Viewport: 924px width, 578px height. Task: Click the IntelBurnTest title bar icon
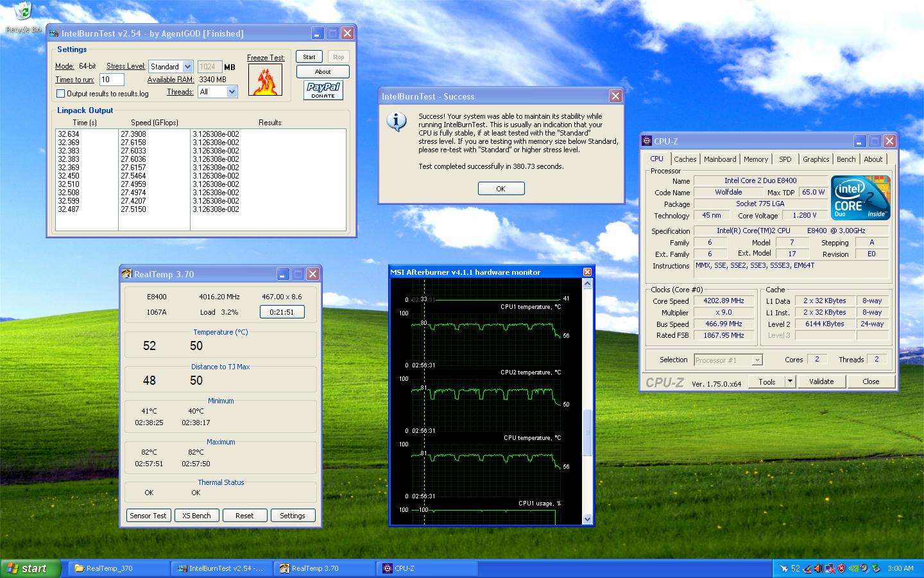[x=54, y=33]
